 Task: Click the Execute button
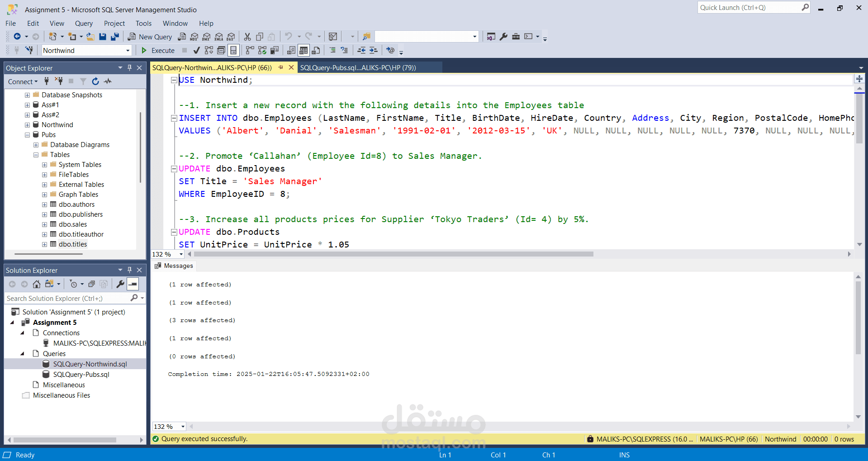tap(158, 50)
